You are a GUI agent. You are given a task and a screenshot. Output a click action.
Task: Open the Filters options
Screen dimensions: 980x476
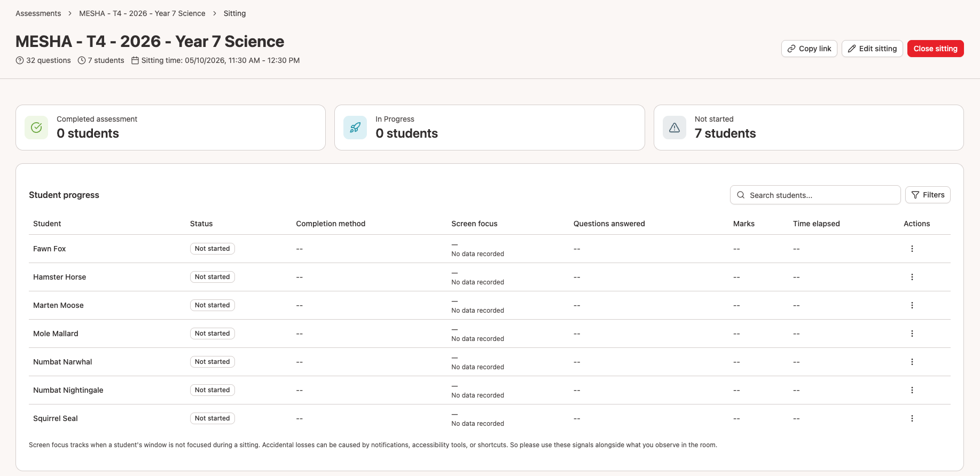(x=928, y=195)
